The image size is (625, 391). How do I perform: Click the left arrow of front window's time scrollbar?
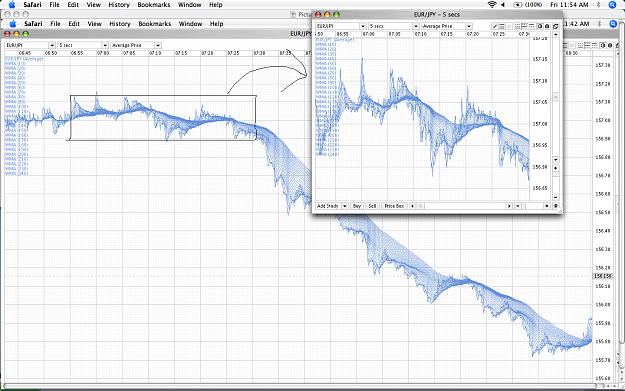413,206
